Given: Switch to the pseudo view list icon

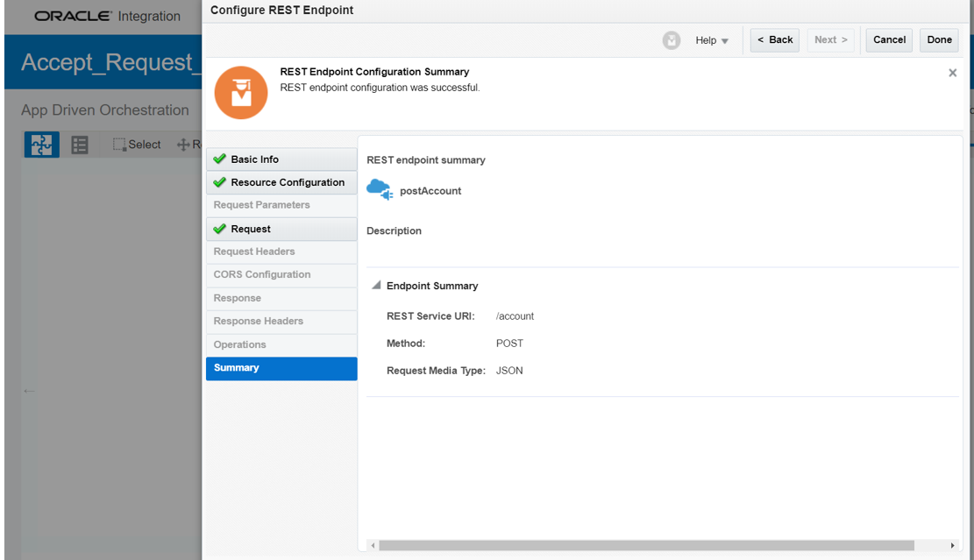Looking at the screenshot, I should [80, 145].
